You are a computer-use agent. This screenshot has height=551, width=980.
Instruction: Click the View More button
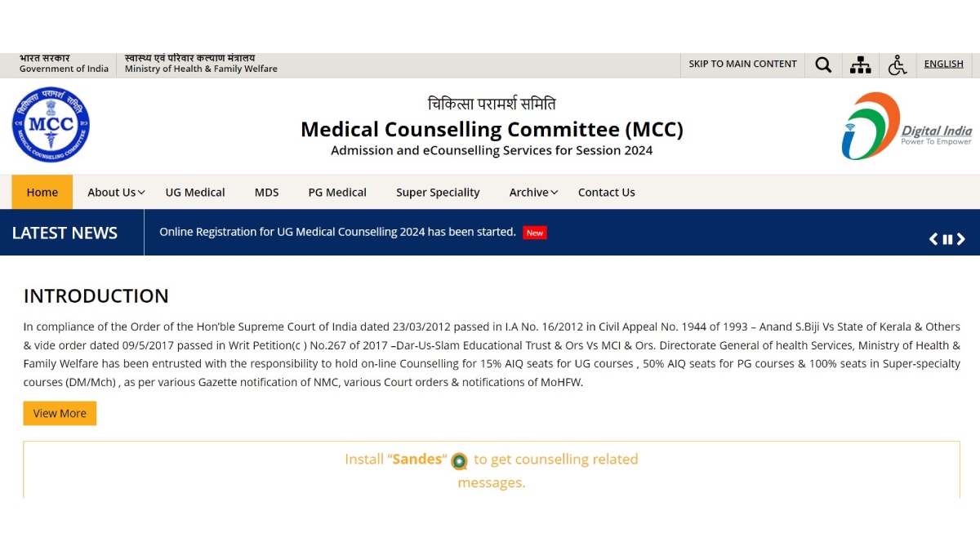(59, 413)
